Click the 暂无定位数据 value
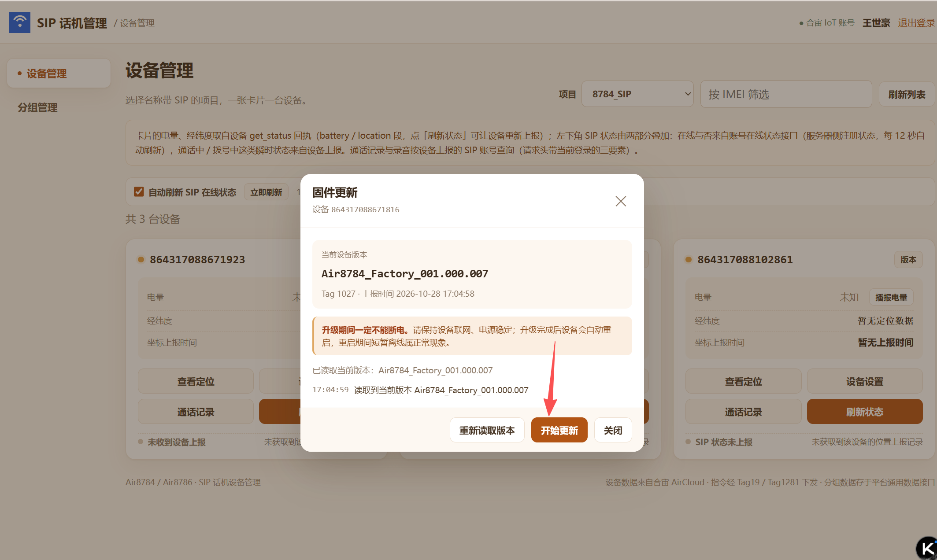The height and width of the screenshot is (560, 937). [885, 321]
